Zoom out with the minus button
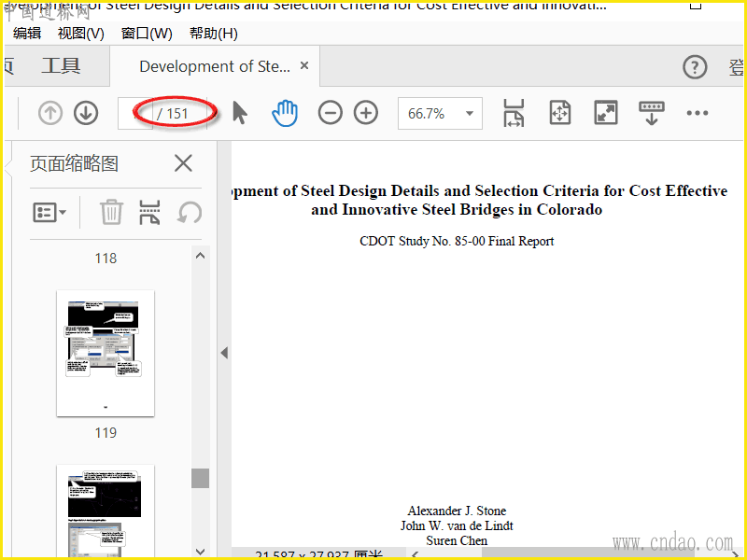Screen dimensions: 747x560 331,113
